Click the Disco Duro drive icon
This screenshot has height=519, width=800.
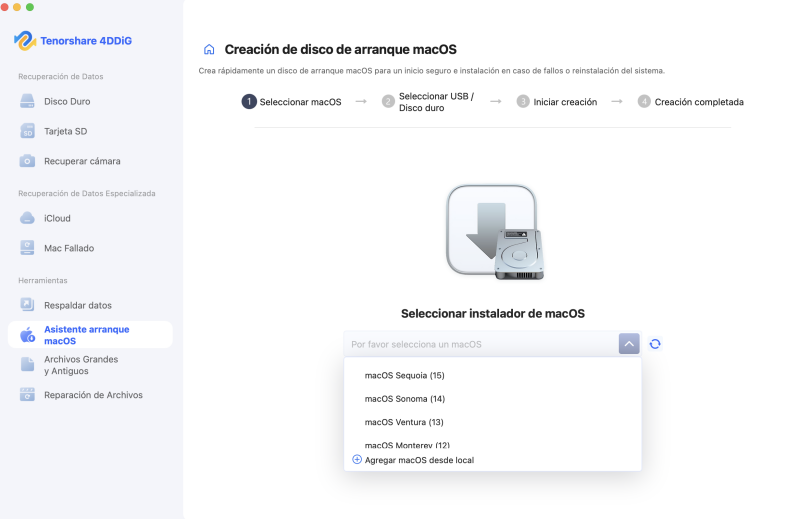(x=28, y=102)
